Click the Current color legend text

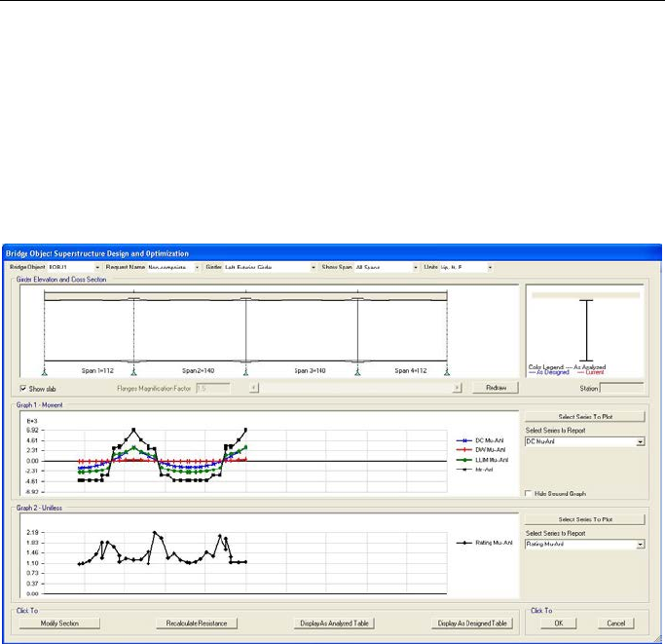(x=595, y=372)
